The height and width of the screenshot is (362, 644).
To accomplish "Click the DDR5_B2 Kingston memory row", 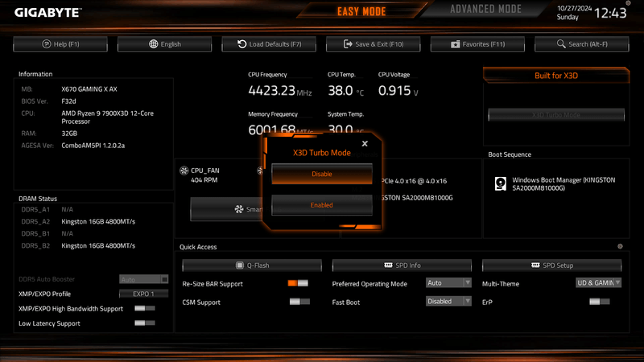I will coord(78,246).
